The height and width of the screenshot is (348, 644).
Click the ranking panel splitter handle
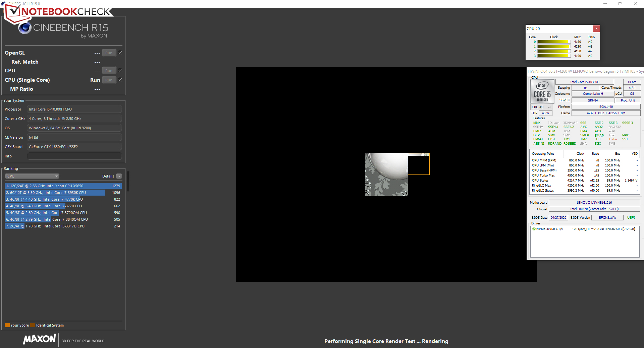[x=128, y=181]
